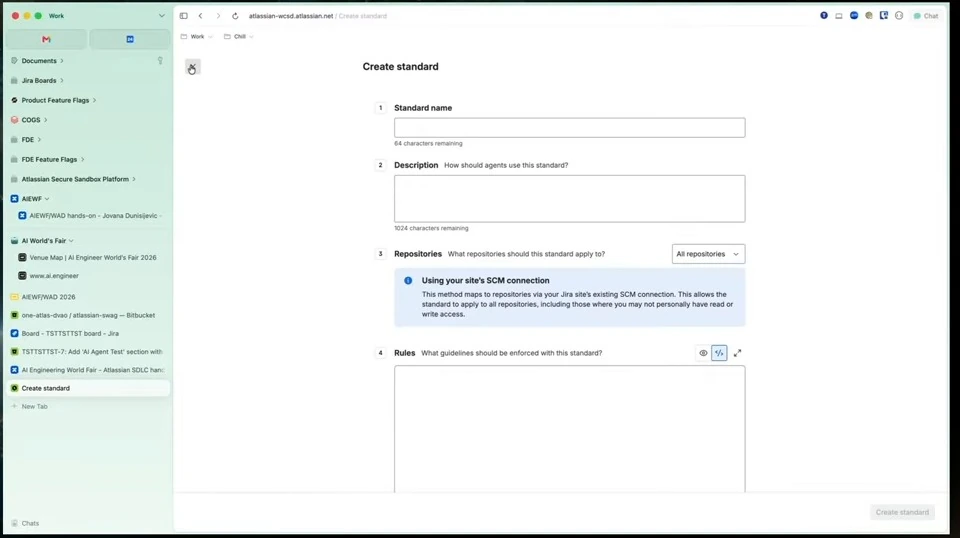This screenshot has width=960, height=538.
Task: Click into the Description text area
Action: click(x=569, y=199)
